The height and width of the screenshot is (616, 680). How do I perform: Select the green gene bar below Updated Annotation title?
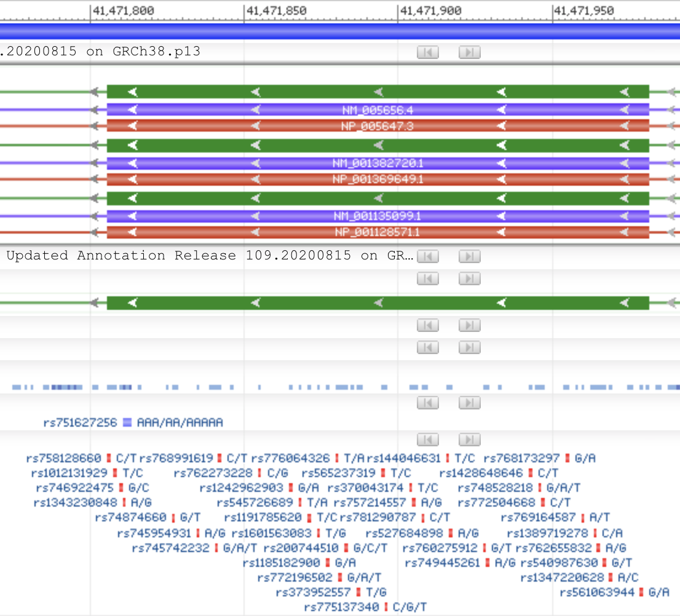(x=378, y=303)
